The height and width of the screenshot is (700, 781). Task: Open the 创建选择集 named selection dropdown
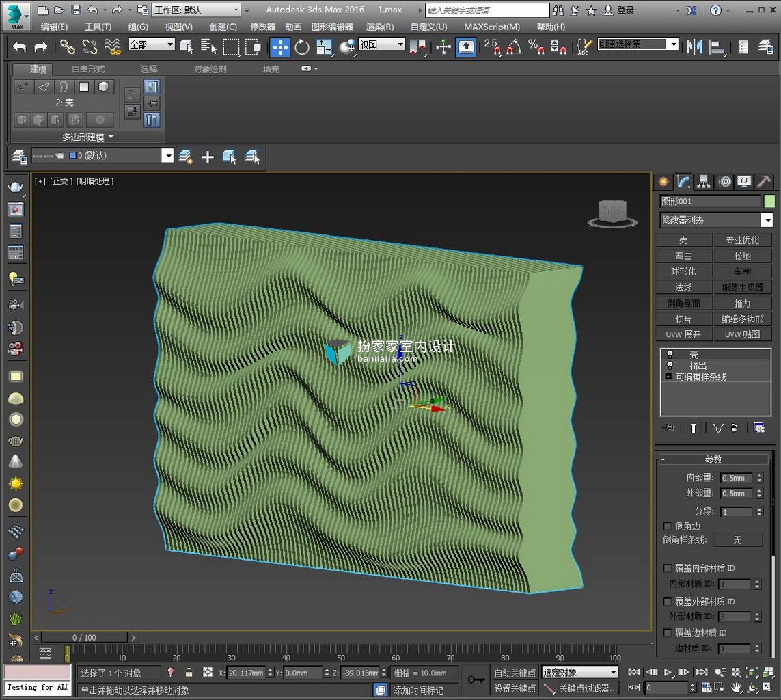(x=638, y=45)
